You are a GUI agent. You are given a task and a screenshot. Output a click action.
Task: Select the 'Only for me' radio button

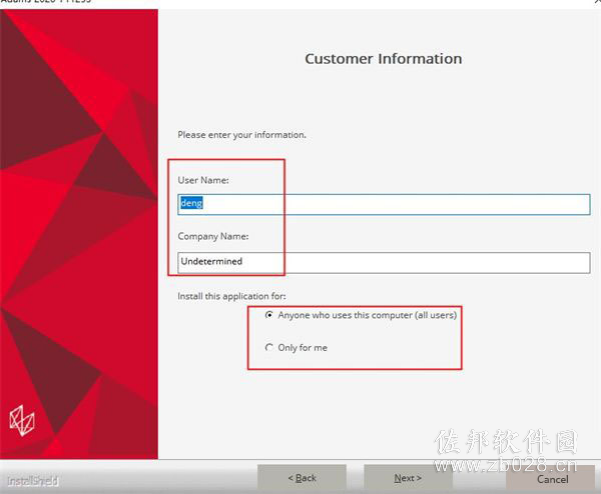coord(269,348)
